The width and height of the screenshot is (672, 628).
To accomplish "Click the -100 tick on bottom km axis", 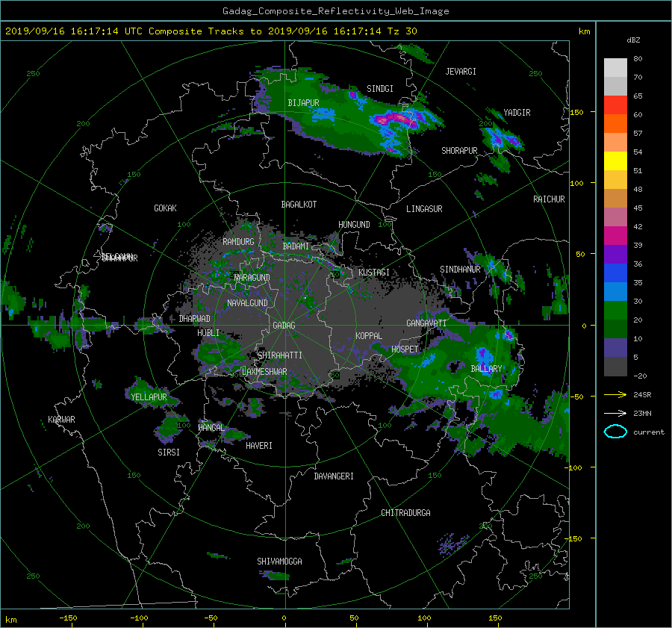I will click(x=139, y=618).
